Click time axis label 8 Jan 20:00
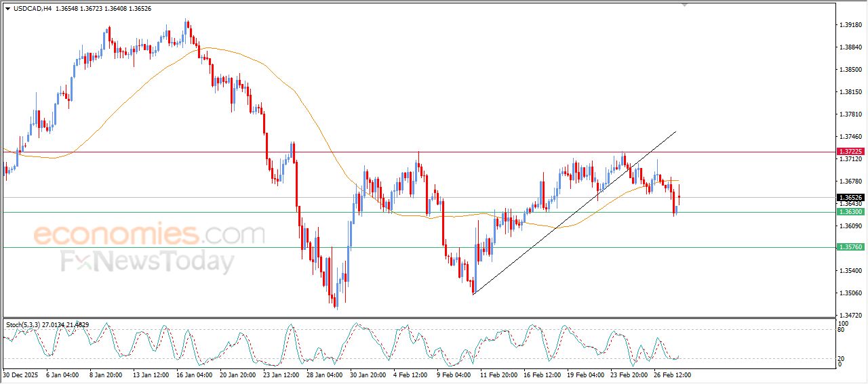Viewport: 868px width, 384px height. tap(106, 375)
